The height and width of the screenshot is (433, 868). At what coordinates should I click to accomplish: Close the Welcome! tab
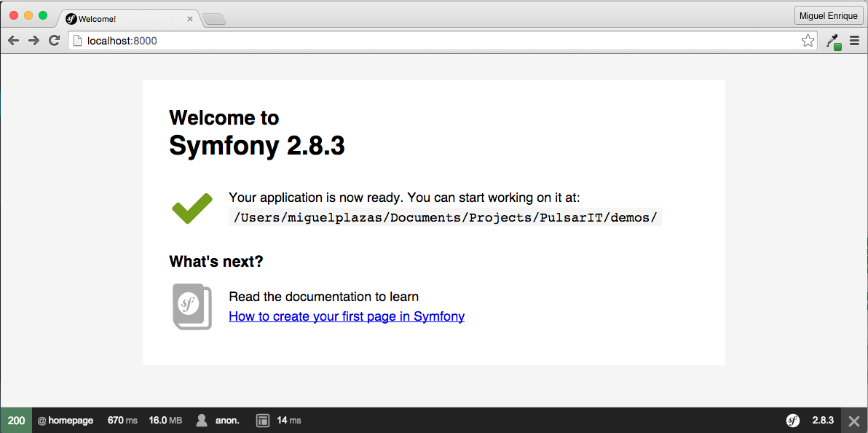(x=190, y=19)
